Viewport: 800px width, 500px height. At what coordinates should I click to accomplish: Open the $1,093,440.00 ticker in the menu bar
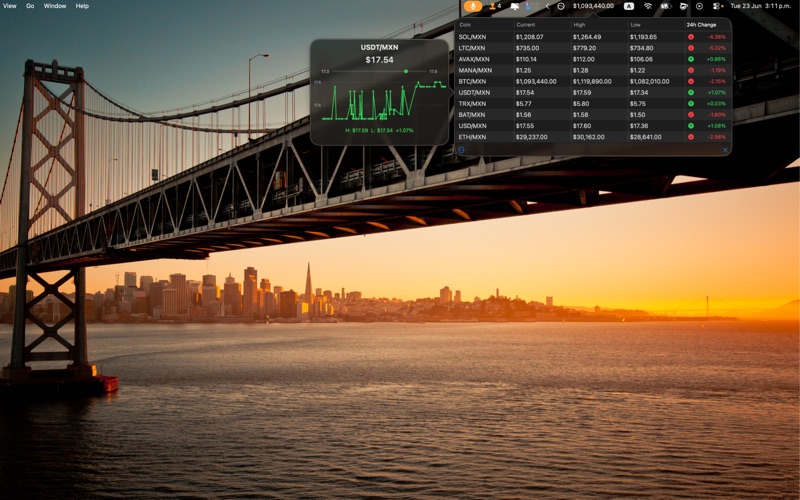click(593, 6)
